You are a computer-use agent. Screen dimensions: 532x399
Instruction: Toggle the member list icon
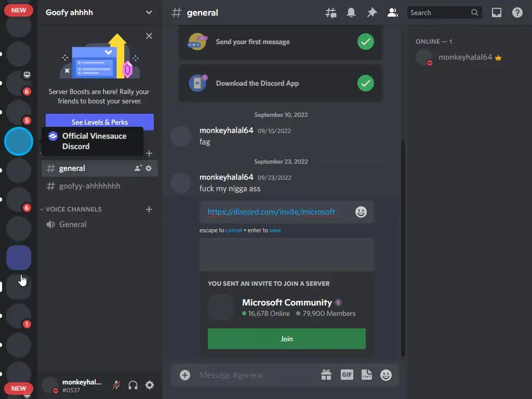[x=393, y=13]
